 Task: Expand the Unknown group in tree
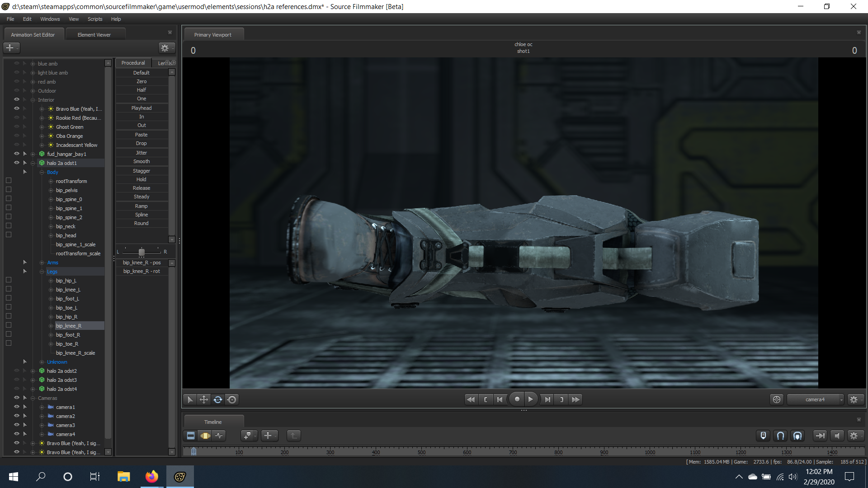coord(42,362)
